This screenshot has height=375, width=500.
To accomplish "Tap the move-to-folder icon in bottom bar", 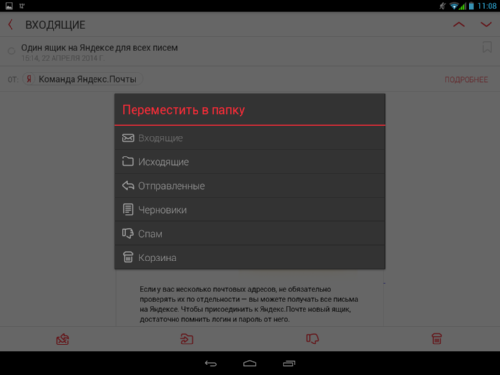I will (x=187, y=339).
